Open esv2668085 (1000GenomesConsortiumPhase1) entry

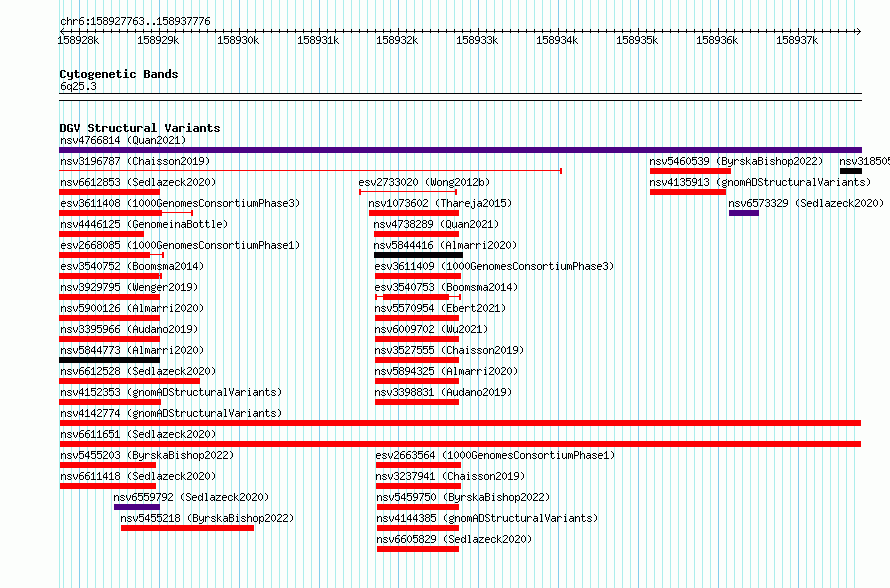pyautogui.click(x=180, y=245)
